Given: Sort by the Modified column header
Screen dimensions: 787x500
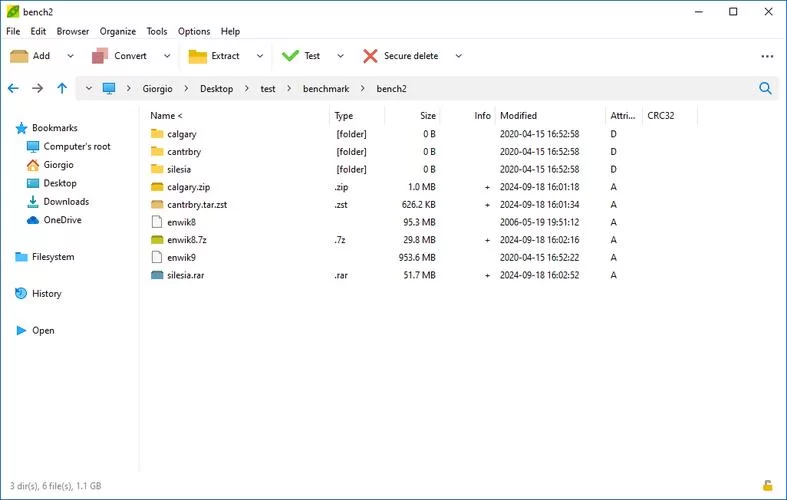Looking at the screenshot, I should click(x=518, y=115).
